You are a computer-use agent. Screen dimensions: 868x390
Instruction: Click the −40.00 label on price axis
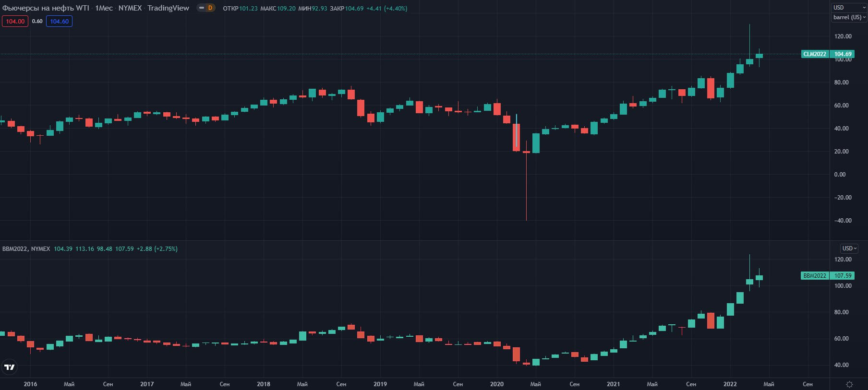pos(843,221)
